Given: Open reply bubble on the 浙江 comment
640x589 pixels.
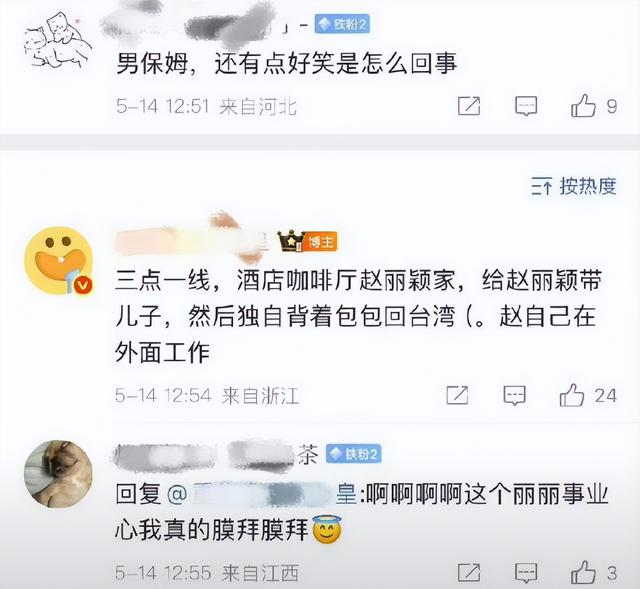Looking at the screenshot, I should (514, 396).
